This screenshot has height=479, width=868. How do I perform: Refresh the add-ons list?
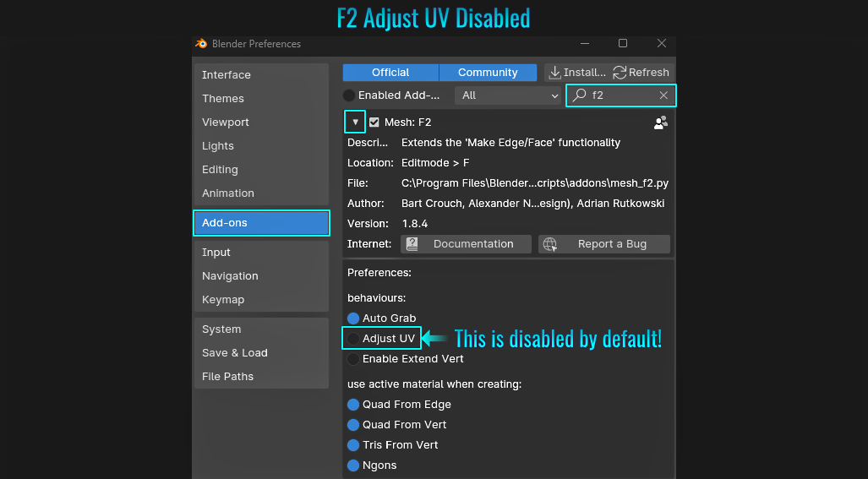(641, 73)
